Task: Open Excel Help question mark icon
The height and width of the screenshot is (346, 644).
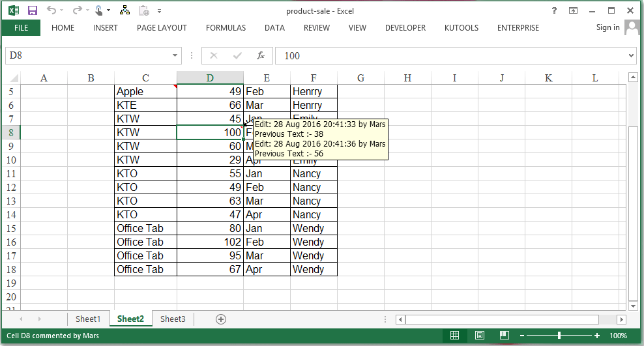Action: 554,10
